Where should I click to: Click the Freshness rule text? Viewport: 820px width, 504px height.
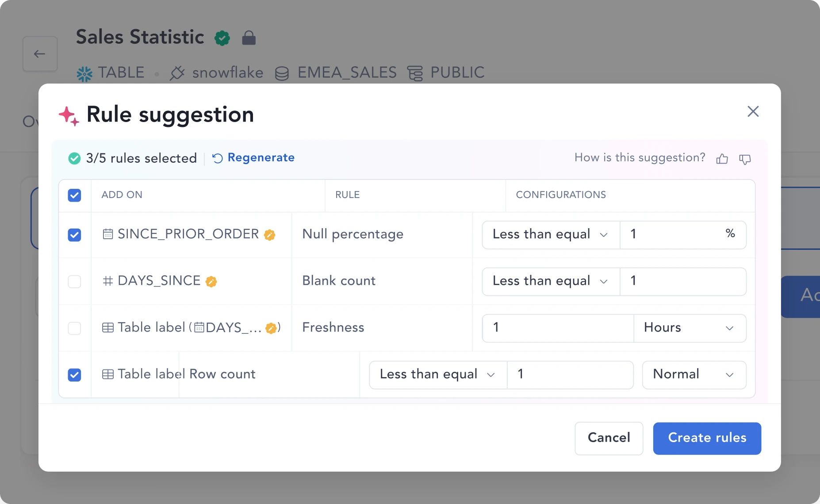[x=333, y=328]
